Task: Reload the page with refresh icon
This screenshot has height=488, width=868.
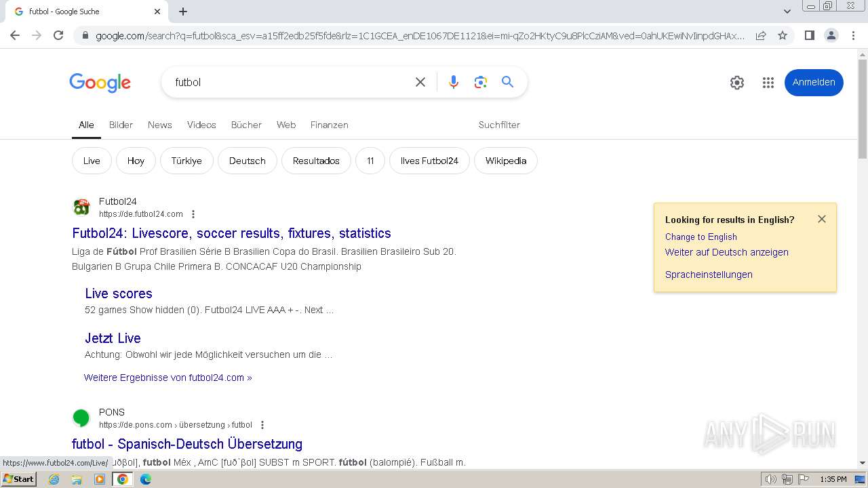Action: point(58,35)
